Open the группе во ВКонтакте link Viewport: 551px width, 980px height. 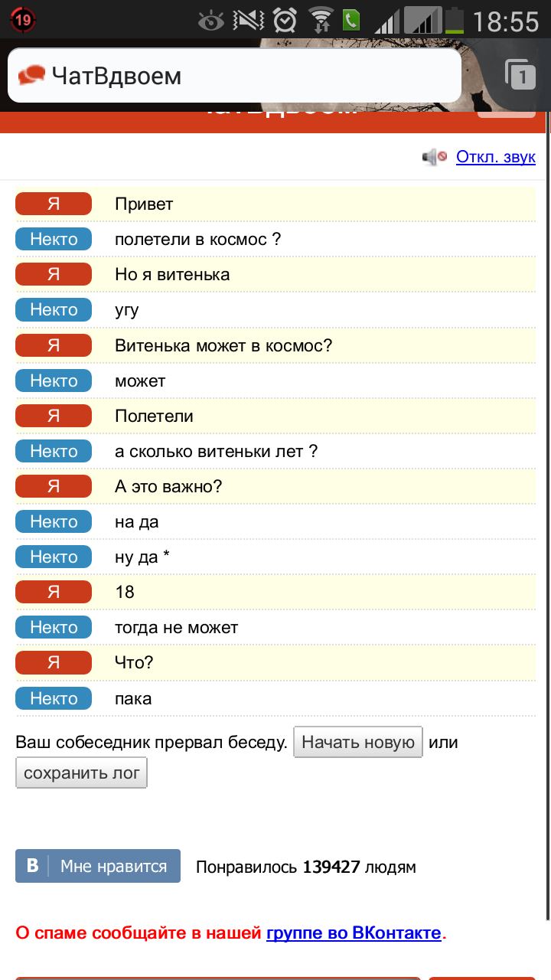pos(354,933)
